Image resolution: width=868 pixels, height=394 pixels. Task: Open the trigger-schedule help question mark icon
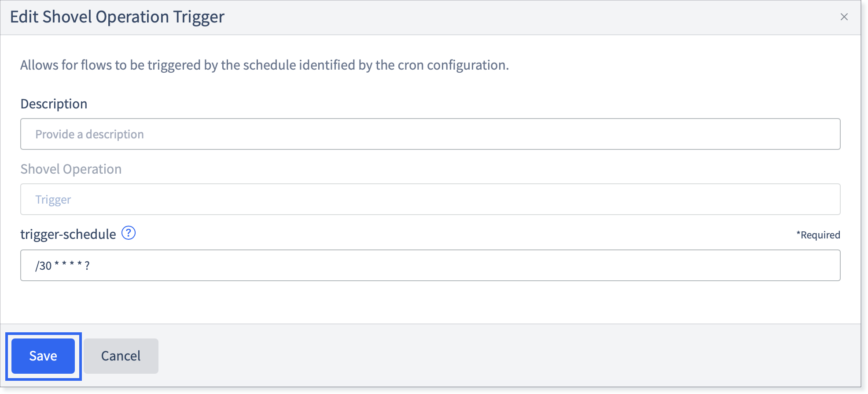point(129,233)
